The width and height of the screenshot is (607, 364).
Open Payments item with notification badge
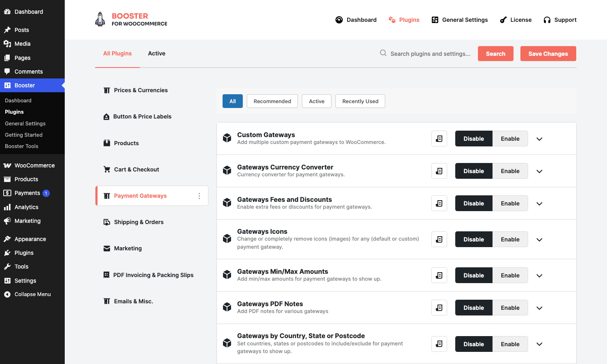pos(32,193)
